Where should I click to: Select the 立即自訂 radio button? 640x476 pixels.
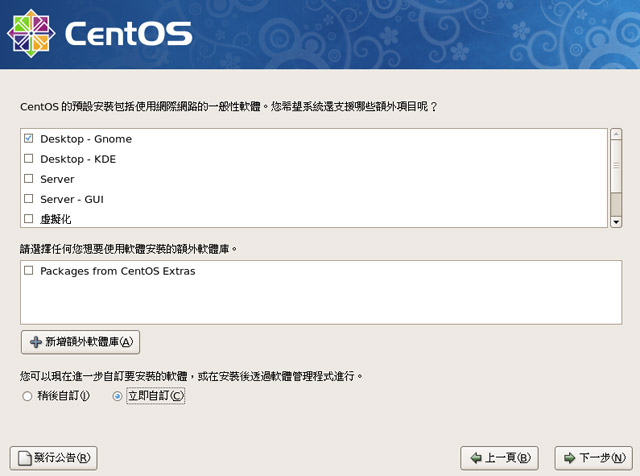(117, 396)
